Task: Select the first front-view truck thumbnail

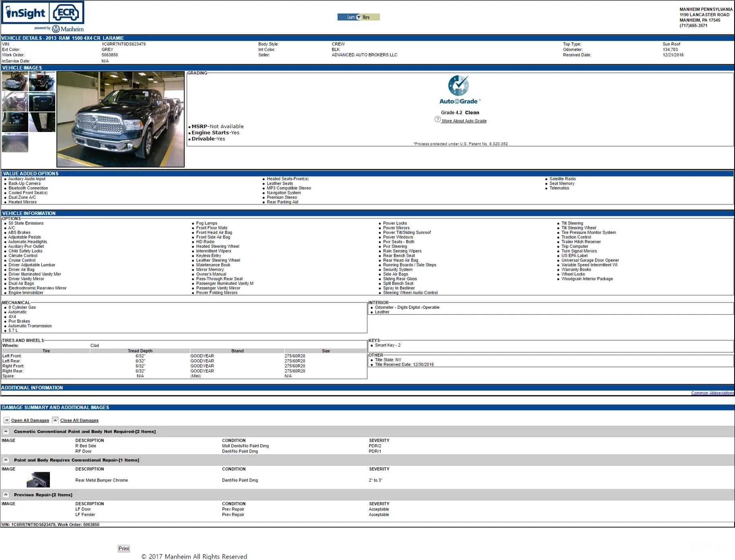Action: click(15, 81)
